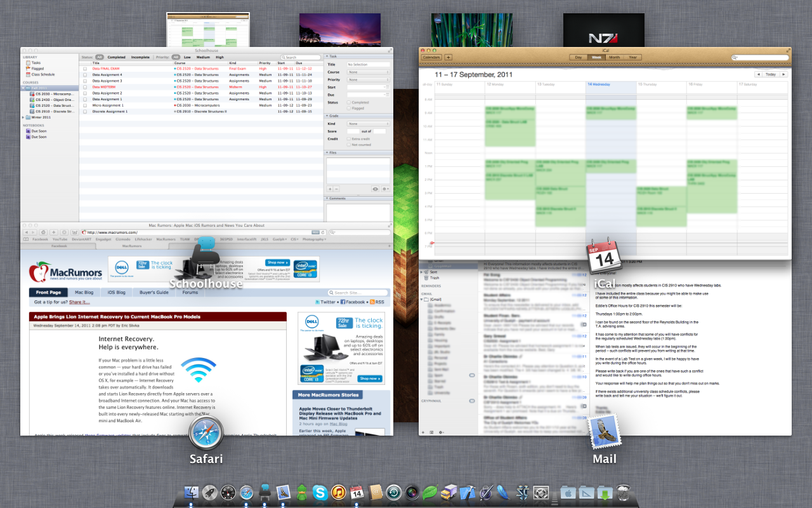Filter Schoolhouse tasks by High priority
The height and width of the screenshot is (508, 812).
tap(219, 57)
